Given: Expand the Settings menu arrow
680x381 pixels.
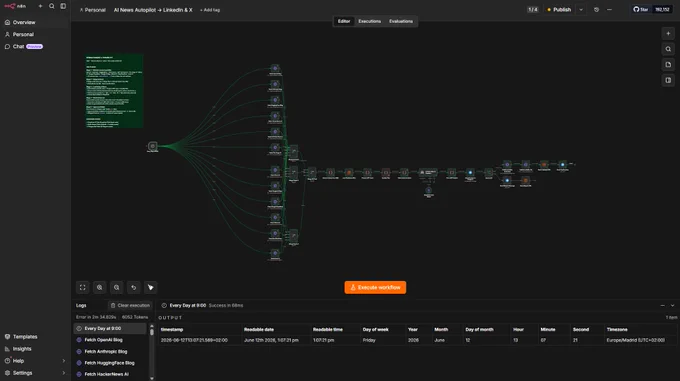Looking at the screenshot, I should pos(64,373).
